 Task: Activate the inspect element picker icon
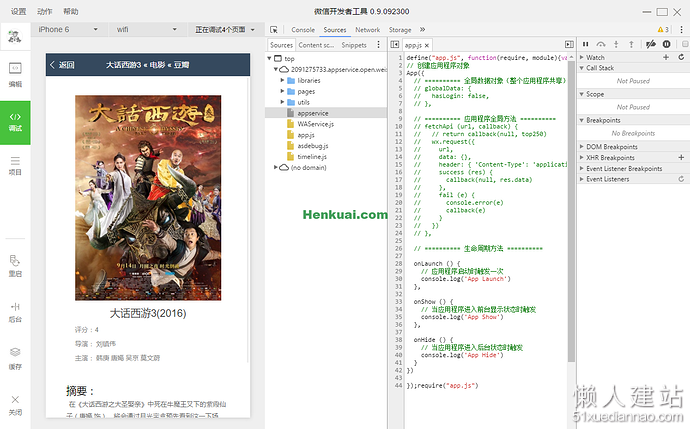[274, 29]
